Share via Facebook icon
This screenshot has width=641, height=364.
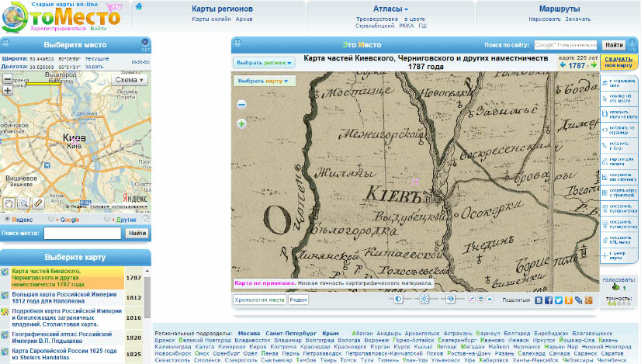(549, 300)
